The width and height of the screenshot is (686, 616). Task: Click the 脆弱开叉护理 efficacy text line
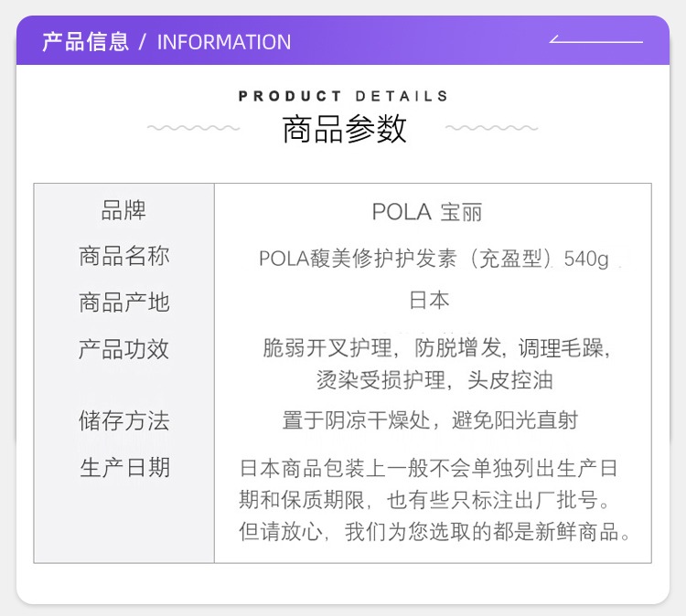coord(436,348)
